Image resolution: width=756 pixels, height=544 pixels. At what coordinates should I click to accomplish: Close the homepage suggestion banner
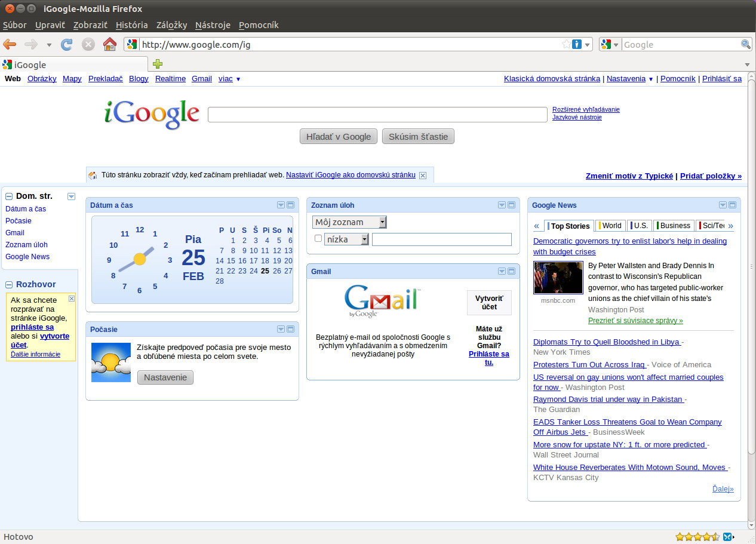423,175
